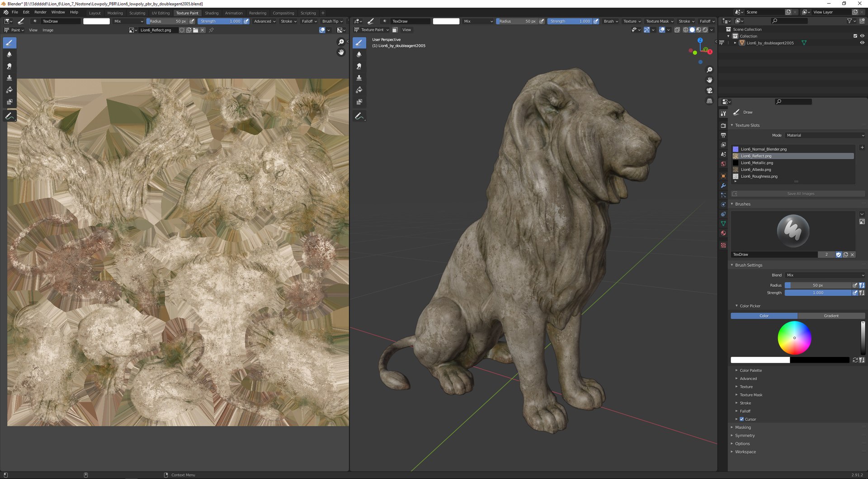Click the white brush color swatch in image editor header
868x479 pixels.
[x=96, y=21]
